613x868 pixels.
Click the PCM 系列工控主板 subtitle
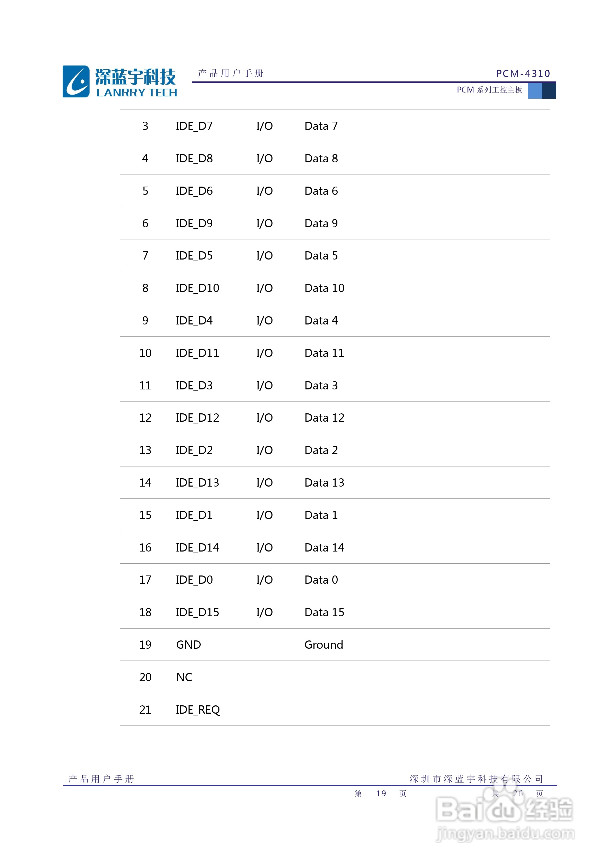(489, 90)
